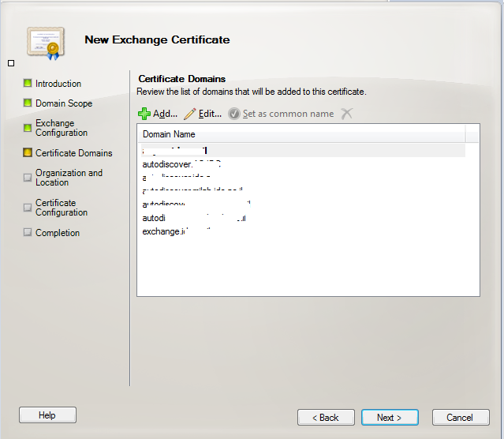Click the Next > button
Image resolution: width=504 pixels, height=439 pixels.
click(x=390, y=418)
